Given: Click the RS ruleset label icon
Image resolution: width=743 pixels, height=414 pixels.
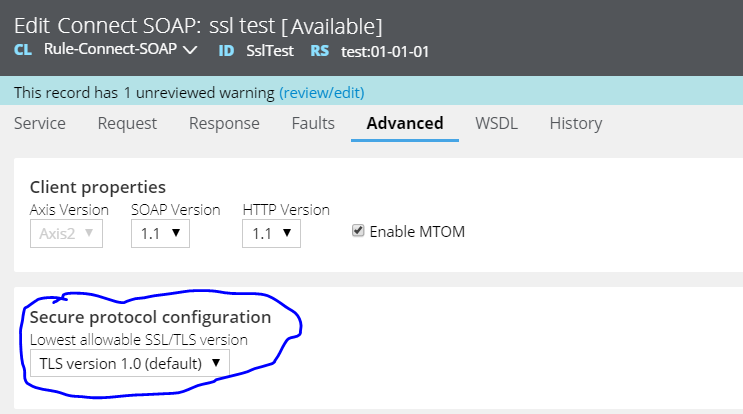Looking at the screenshot, I should pyautogui.click(x=319, y=51).
